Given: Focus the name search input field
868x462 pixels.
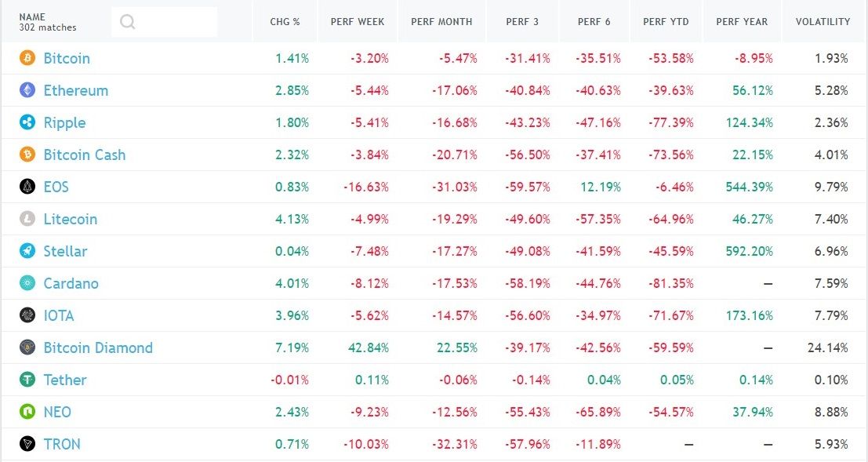Looking at the screenshot, I should click(175, 22).
